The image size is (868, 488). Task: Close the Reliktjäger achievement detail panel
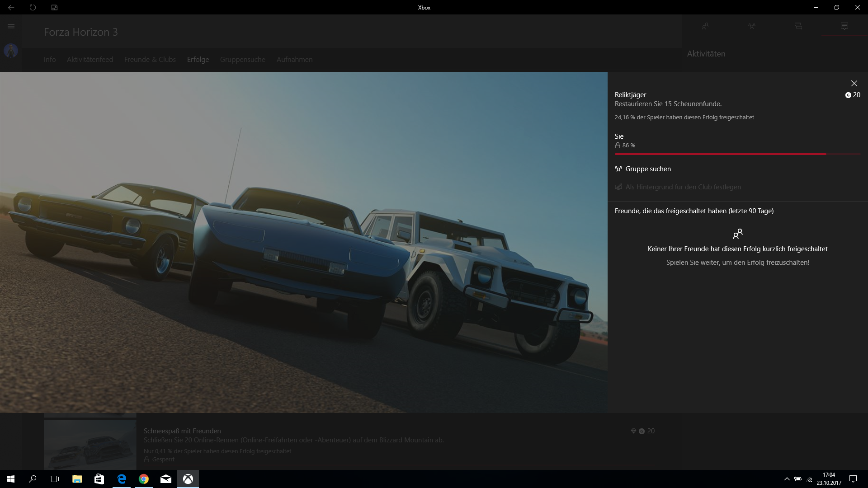[854, 84]
